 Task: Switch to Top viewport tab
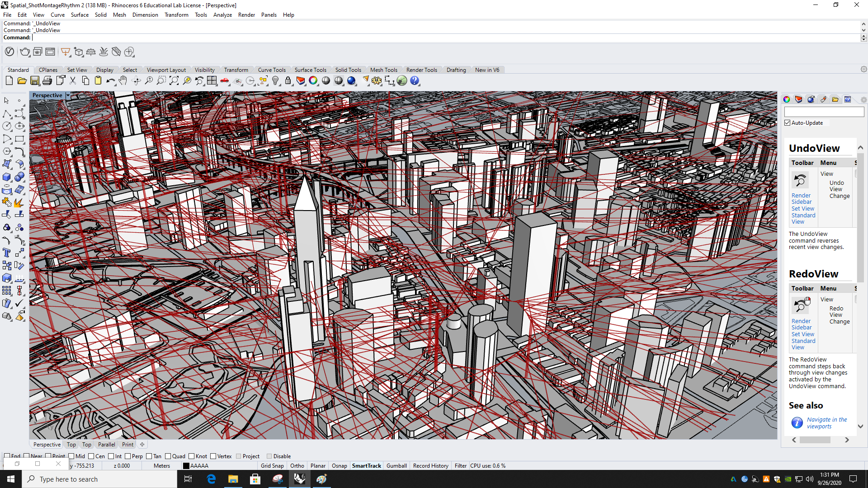pyautogui.click(x=71, y=445)
